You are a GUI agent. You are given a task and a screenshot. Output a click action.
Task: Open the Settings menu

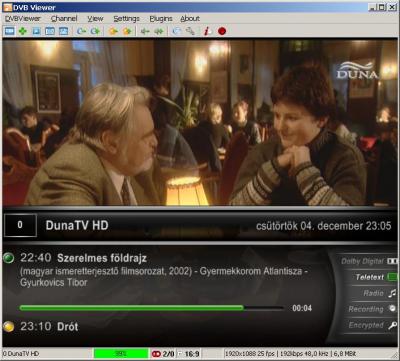click(126, 19)
